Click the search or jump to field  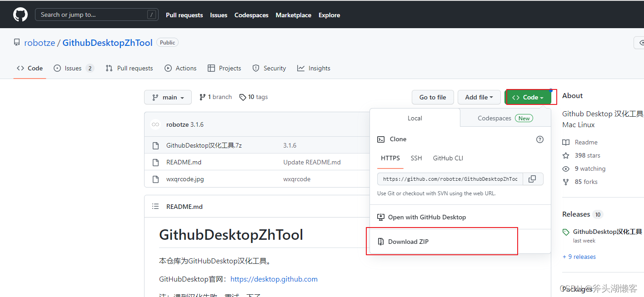(x=96, y=14)
